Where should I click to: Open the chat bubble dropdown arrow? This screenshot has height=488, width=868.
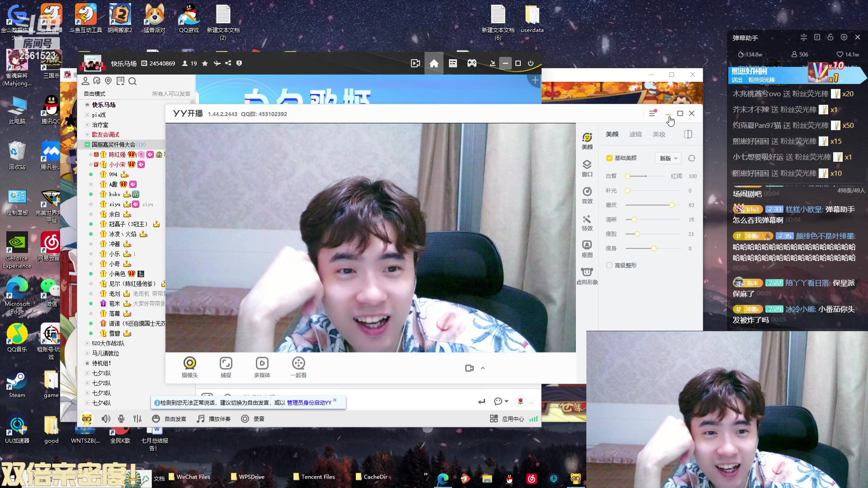pos(506,401)
